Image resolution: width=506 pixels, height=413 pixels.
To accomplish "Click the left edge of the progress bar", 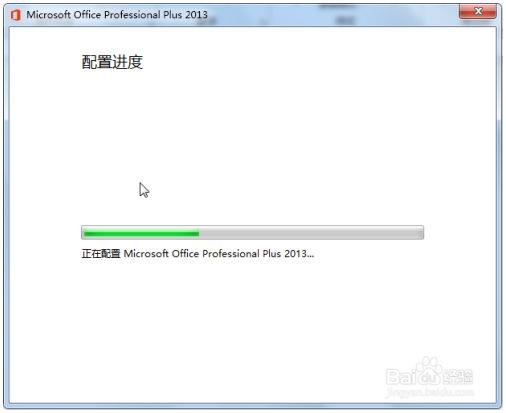I will pyautogui.click(x=83, y=232).
